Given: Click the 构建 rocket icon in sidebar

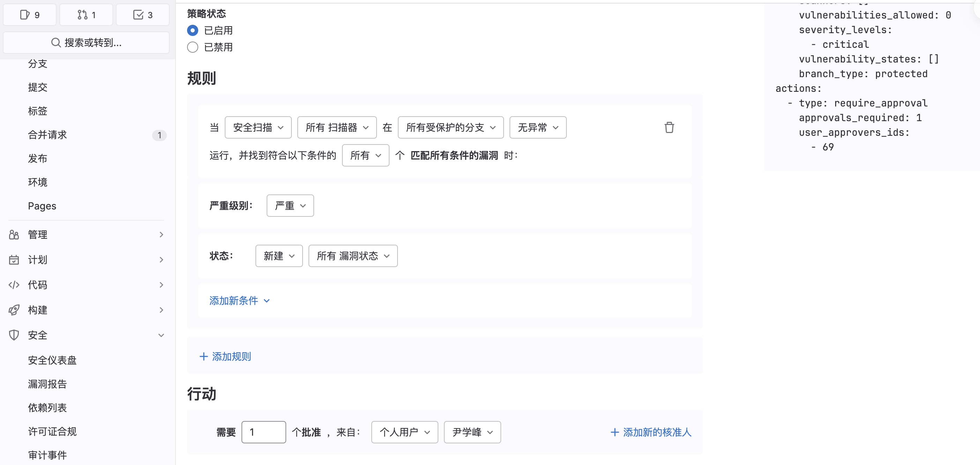Looking at the screenshot, I should tap(14, 310).
